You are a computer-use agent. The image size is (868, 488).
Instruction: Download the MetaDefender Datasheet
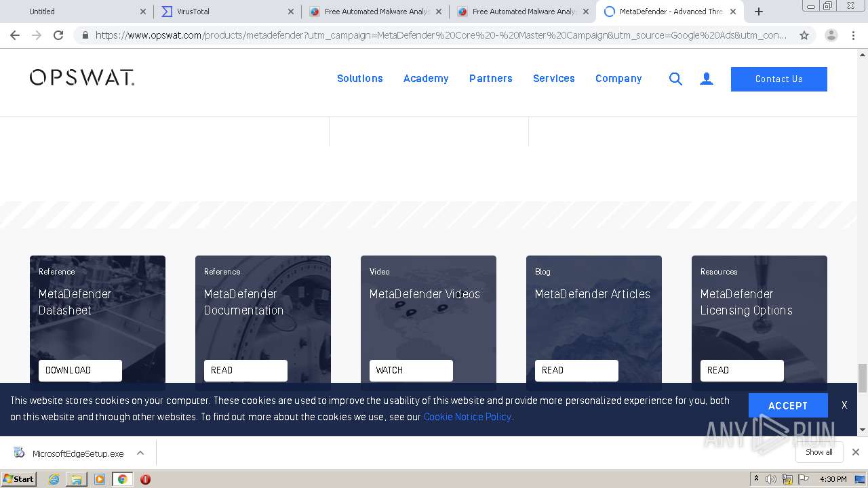tap(80, 370)
